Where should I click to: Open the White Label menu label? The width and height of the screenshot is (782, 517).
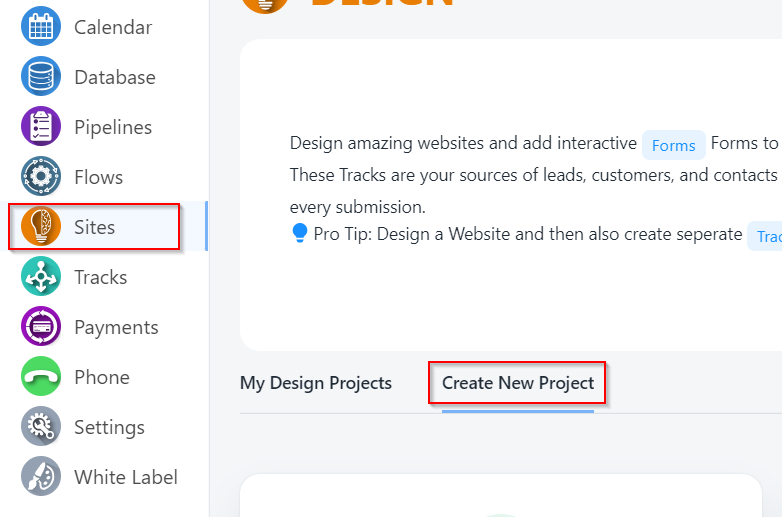[x=126, y=477]
